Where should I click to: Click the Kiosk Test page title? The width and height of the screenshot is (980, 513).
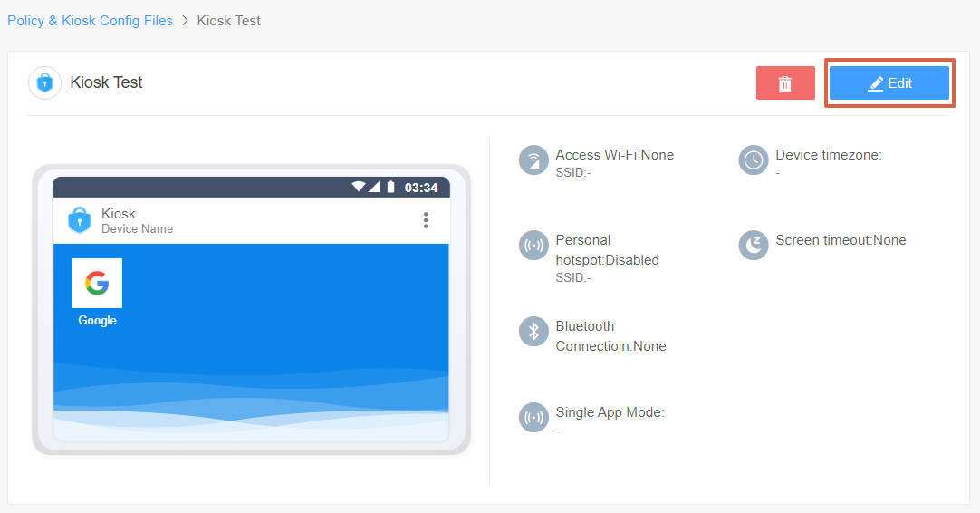click(x=106, y=82)
